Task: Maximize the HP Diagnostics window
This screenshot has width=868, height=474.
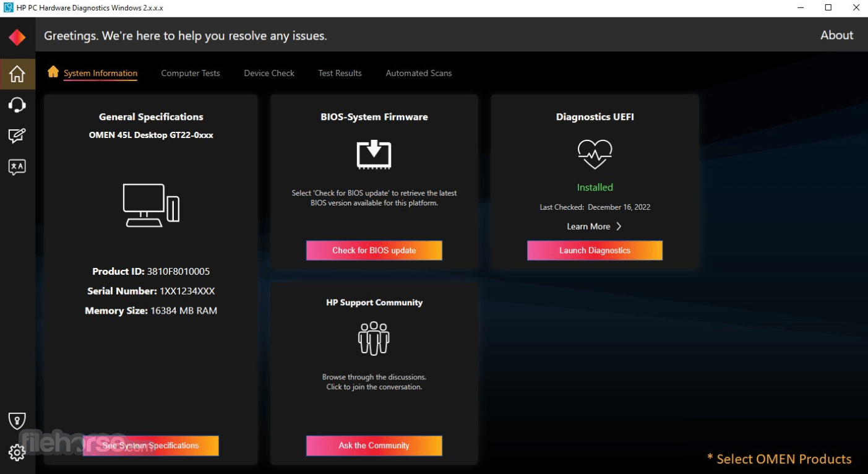Action: 828,8
